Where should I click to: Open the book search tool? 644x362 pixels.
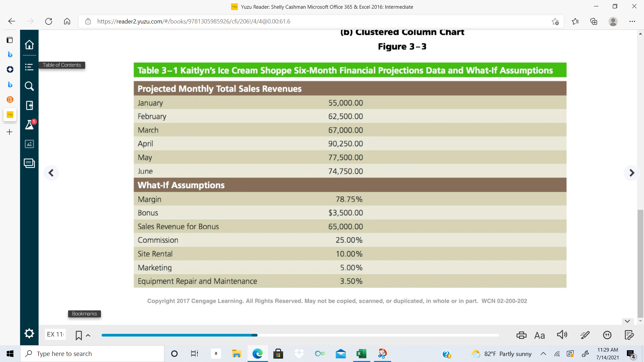tap(29, 86)
